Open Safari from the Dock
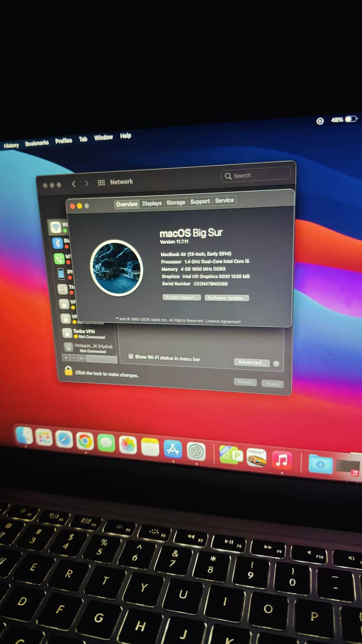Image resolution: width=362 pixels, height=644 pixels. [x=64, y=439]
